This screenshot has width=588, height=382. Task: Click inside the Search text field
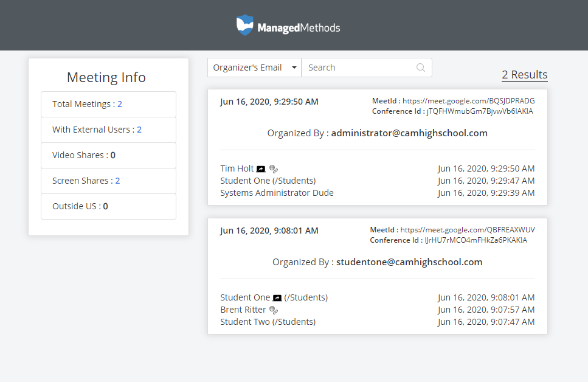point(359,68)
